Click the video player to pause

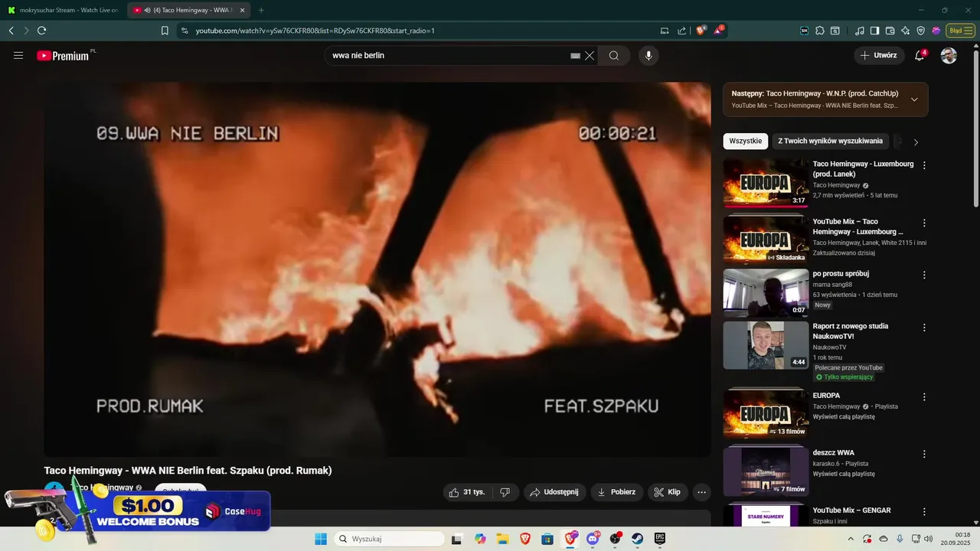(x=377, y=269)
